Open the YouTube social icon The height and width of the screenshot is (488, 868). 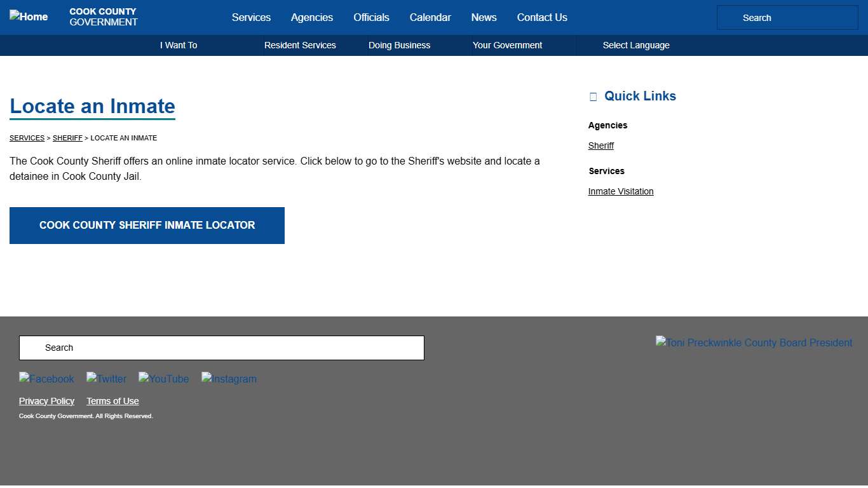point(164,379)
